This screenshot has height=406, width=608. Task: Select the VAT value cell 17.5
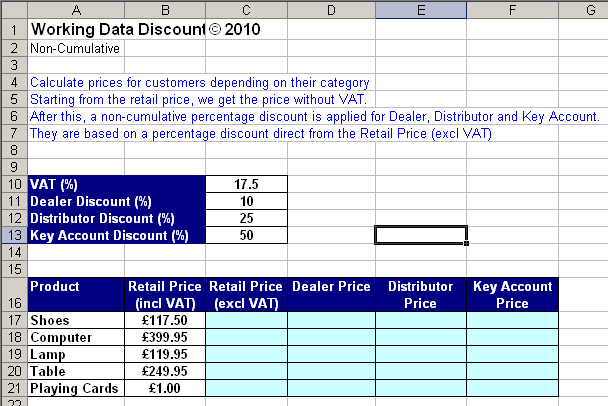(x=247, y=184)
